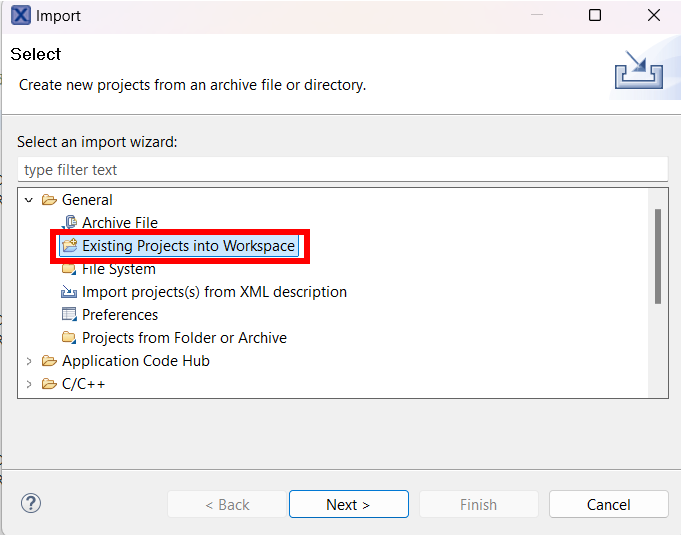681x535 pixels.
Task: Select Archive File wizard entry
Action: 119,223
